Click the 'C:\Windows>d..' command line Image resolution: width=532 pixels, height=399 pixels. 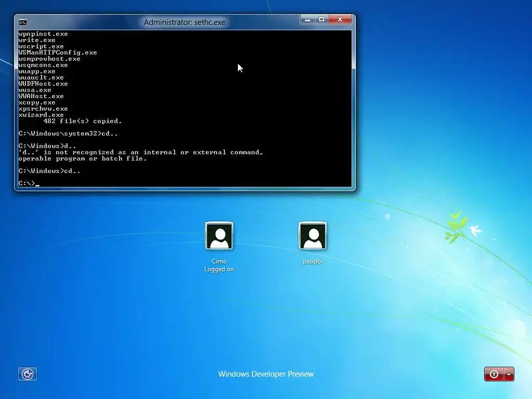pyautogui.click(x=47, y=146)
